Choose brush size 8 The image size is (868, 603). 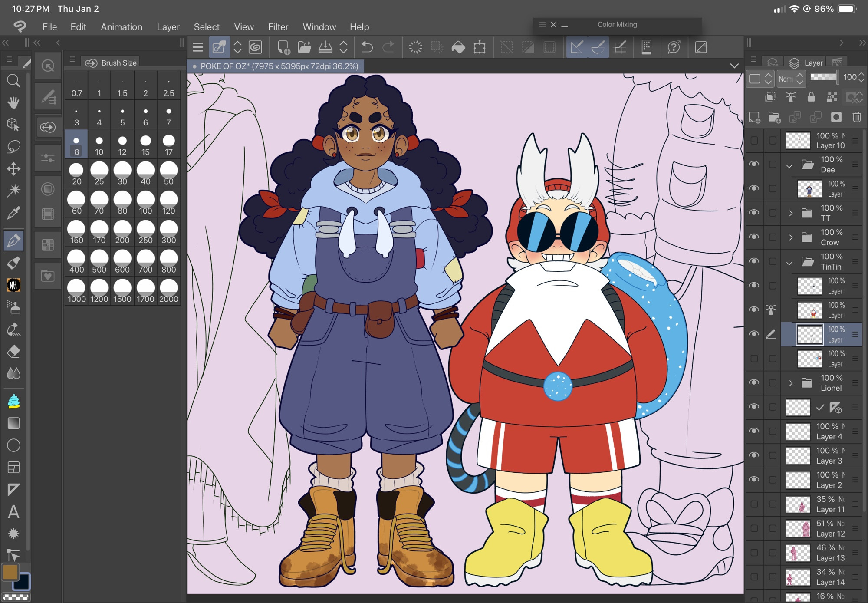point(76,144)
